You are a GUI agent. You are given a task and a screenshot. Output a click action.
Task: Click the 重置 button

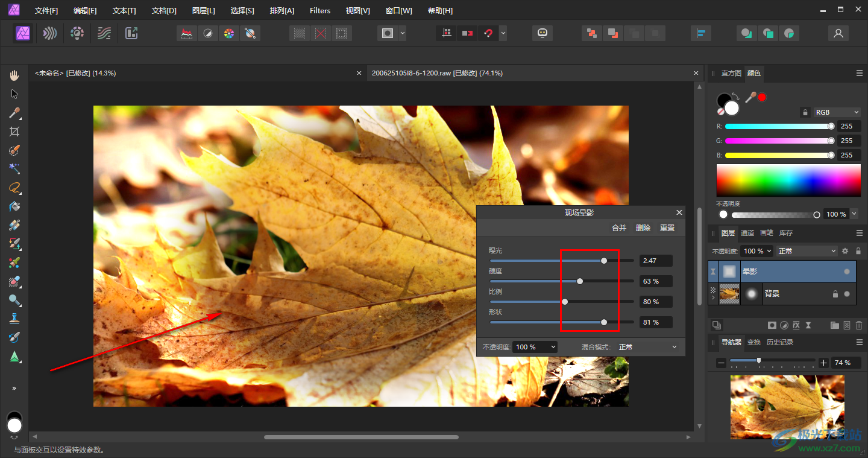667,228
